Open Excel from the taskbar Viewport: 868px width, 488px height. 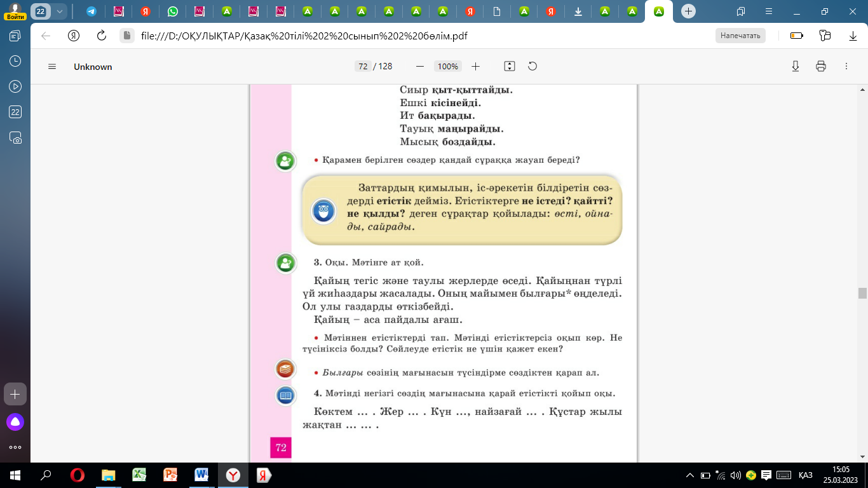coord(139,475)
